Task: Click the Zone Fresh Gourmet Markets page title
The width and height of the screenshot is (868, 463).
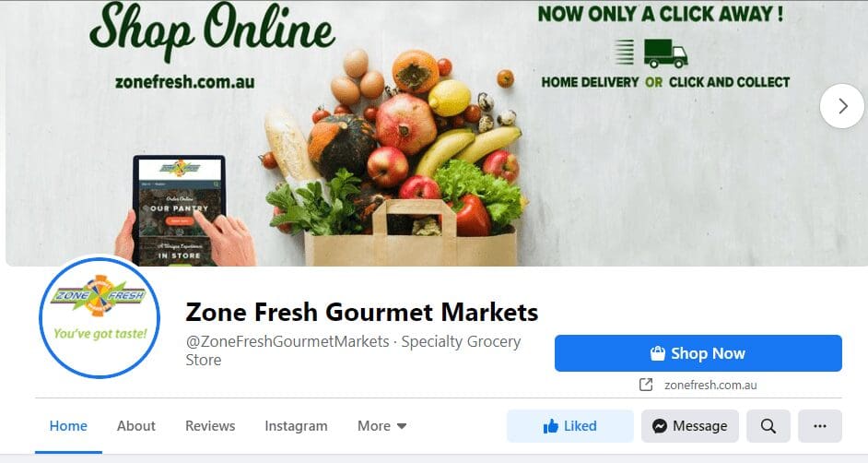Action: 361,312
